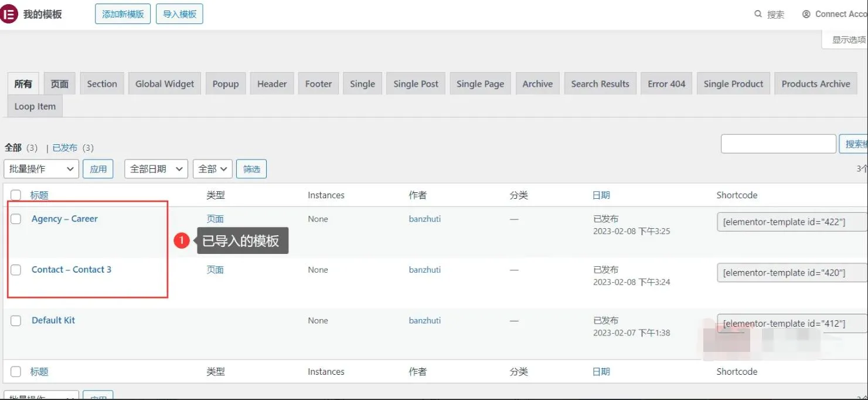Click the 标题 link in table footer
Image resolution: width=868 pixels, height=400 pixels.
(x=39, y=372)
